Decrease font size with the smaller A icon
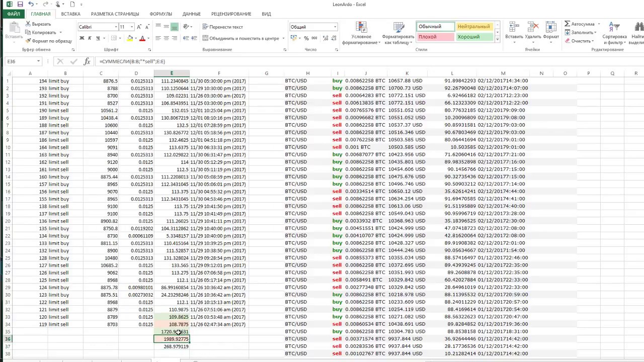Screen dimensions: 644x362 (147, 27)
